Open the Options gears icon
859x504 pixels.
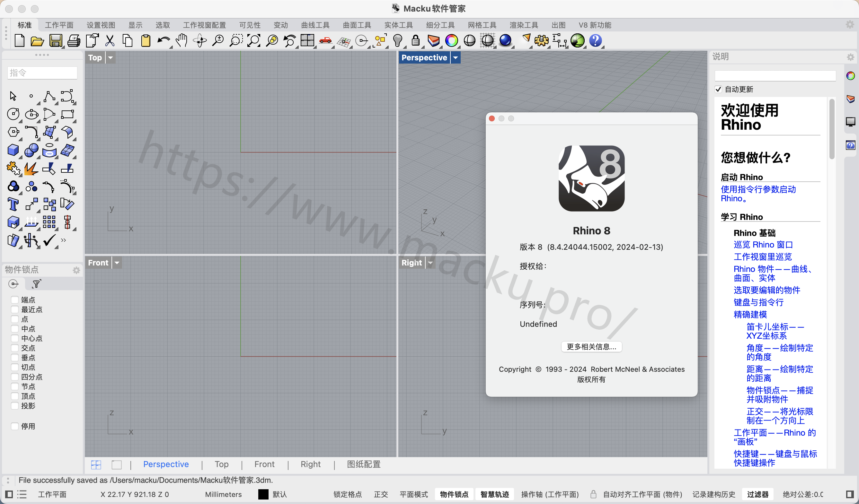541,40
